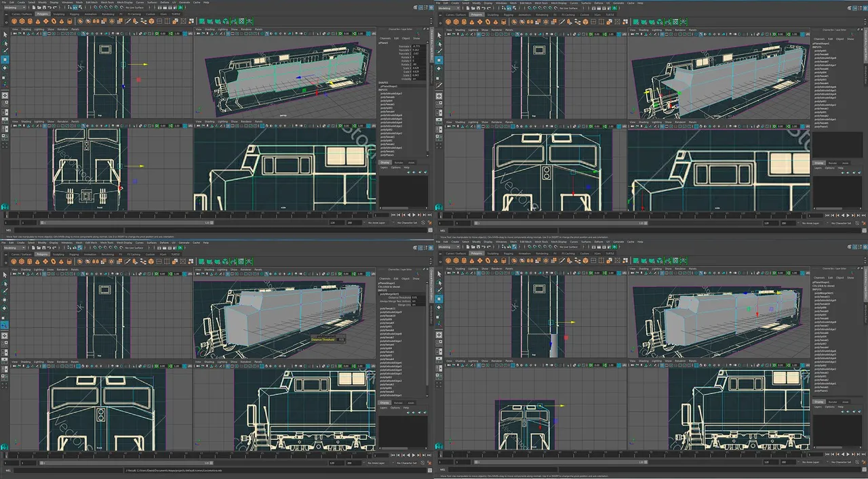Pick the Paint Selection tool in top-right window toolbox
Image resolution: width=868 pixels, height=479 pixels.
coord(439,51)
